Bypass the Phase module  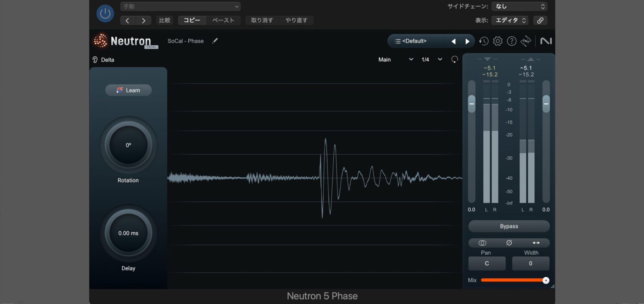click(509, 226)
